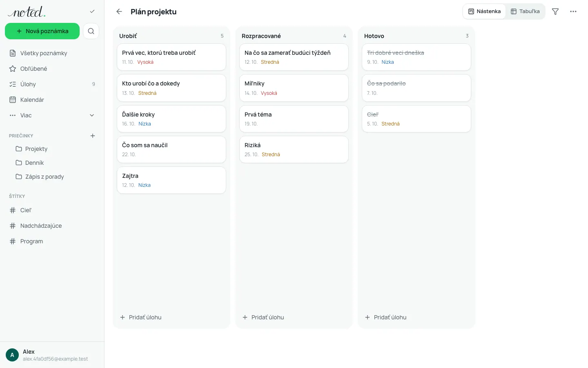Switch to Nástenka board view

[485, 11]
